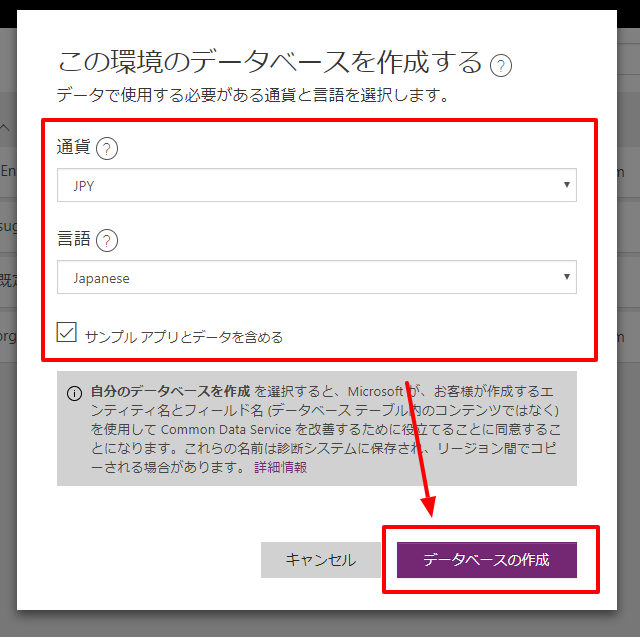
Task: Open the 詳細情報 link
Action: coord(280,467)
